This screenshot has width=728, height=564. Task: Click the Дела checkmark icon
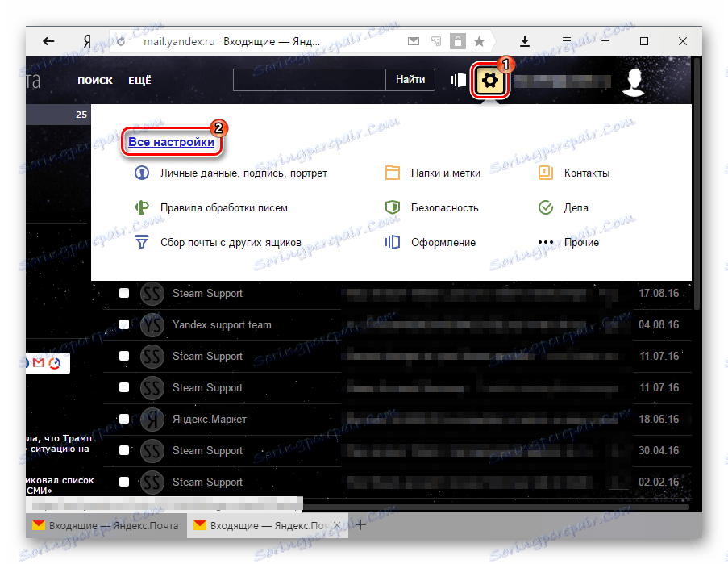click(546, 207)
